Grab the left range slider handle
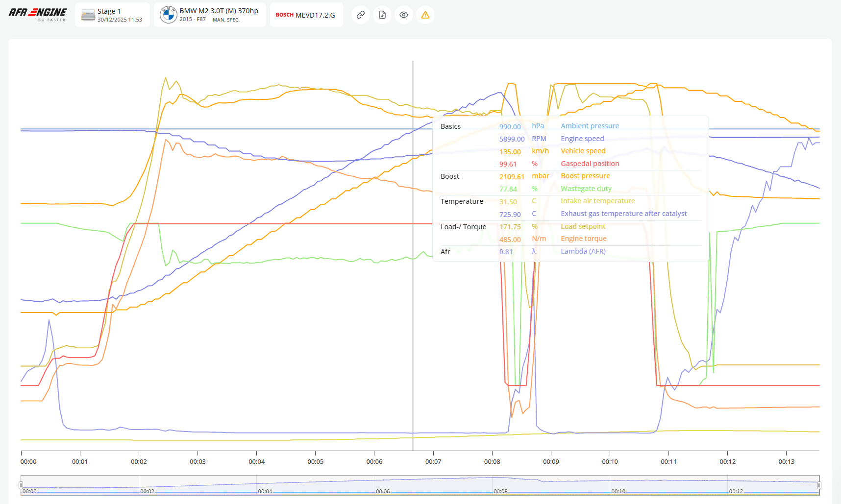 (21, 485)
